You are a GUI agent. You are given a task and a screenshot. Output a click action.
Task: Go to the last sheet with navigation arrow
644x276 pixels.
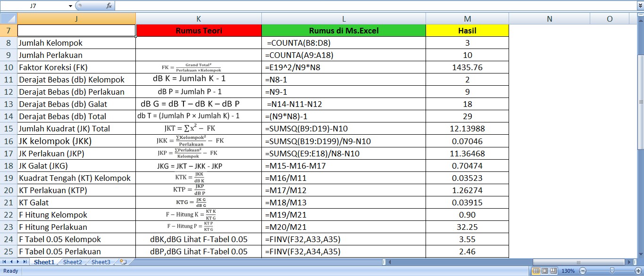click(x=25, y=262)
